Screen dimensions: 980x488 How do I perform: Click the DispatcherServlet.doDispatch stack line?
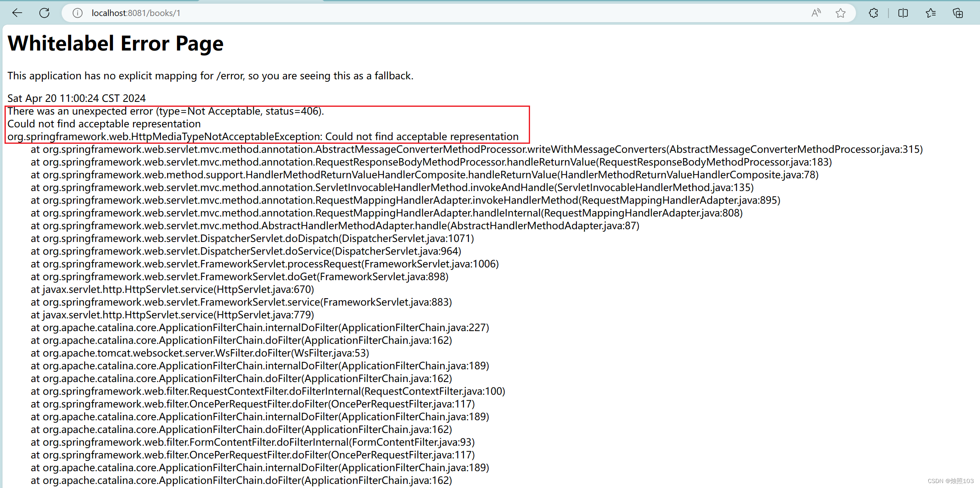[252, 239]
